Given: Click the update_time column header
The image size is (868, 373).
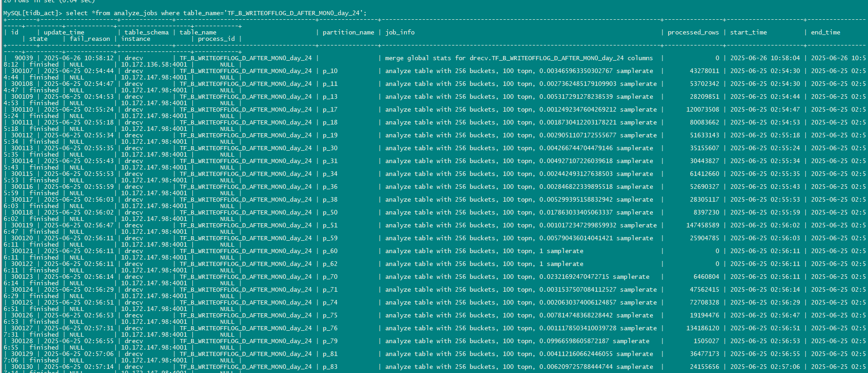Looking at the screenshot, I should point(64,32).
